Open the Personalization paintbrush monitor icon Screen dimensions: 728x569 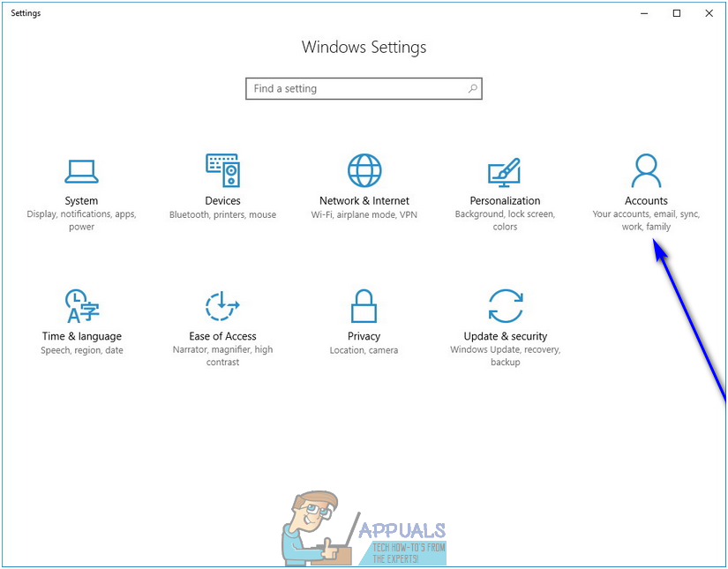[505, 172]
